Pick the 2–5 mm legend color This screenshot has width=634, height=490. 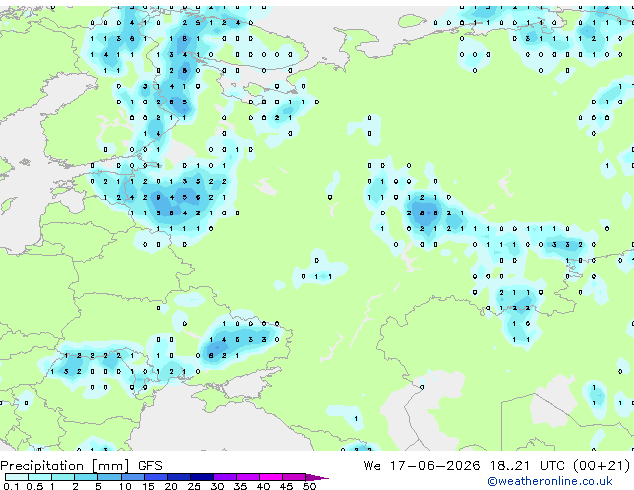(86, 477)
